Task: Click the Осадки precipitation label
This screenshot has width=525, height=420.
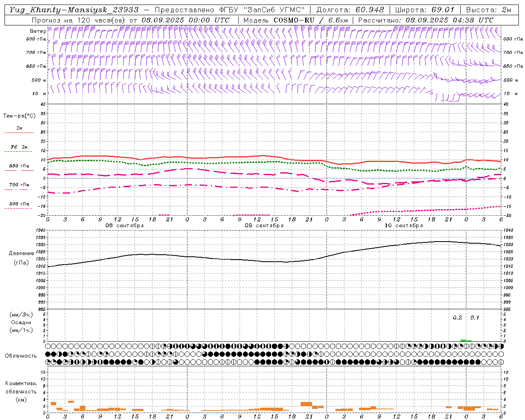Action: [21, 322]
